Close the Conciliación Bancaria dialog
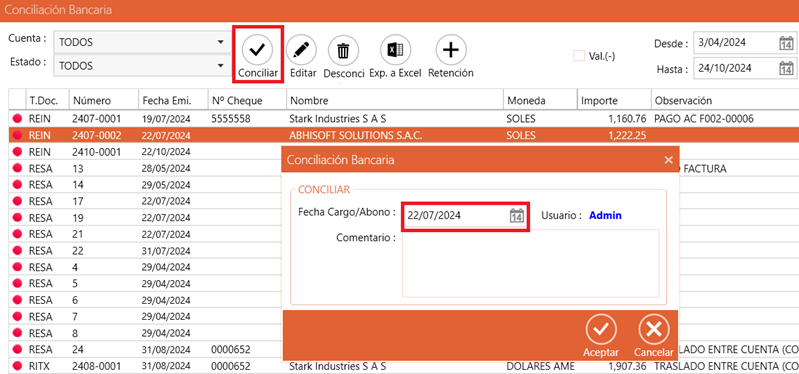This screenshot has height=374, width=799. [x=669, y=160]
